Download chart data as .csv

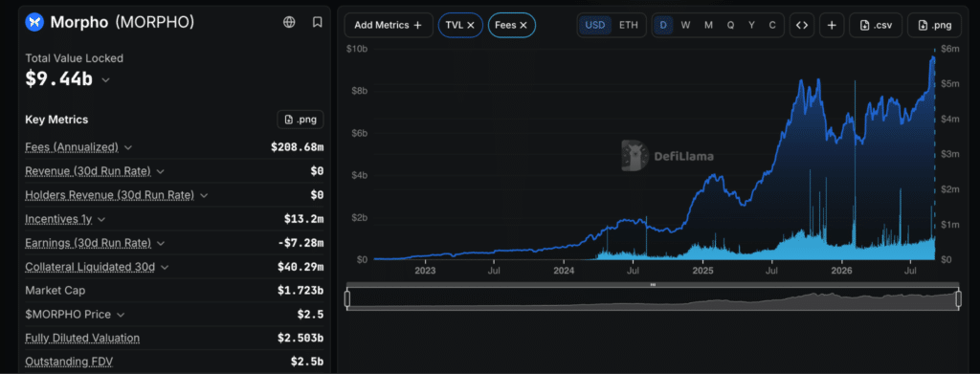point(877,25)
